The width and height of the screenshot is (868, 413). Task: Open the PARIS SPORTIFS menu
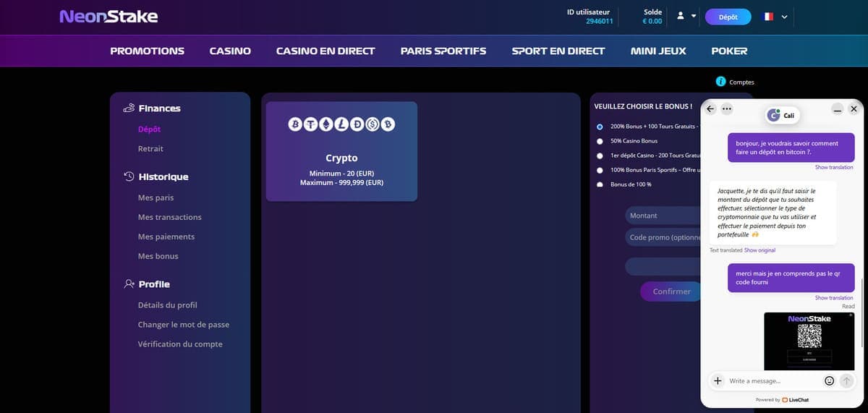click(x=443, y=51)
